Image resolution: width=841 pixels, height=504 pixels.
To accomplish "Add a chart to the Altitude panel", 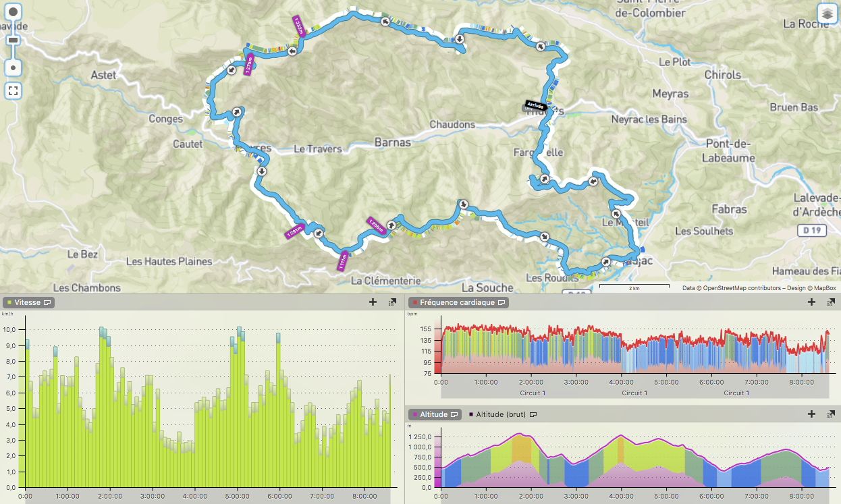I will pos(811,414).
